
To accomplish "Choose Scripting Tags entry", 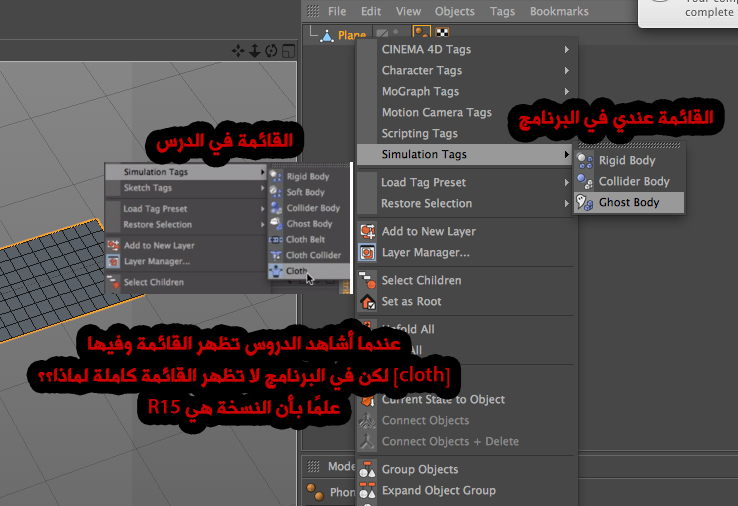I will (419, 133).
